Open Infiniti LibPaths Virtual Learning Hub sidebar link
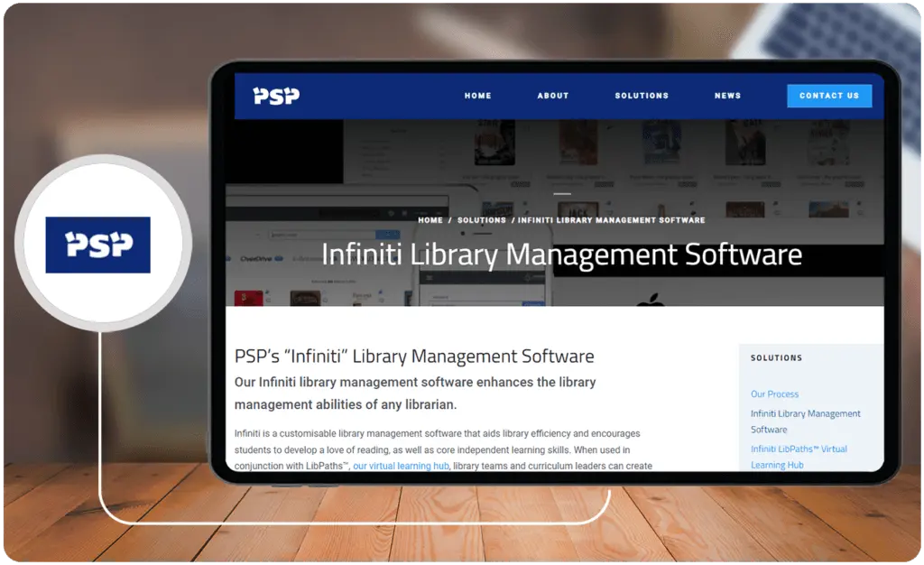This screenshot has width=924, height=565. 799,457
